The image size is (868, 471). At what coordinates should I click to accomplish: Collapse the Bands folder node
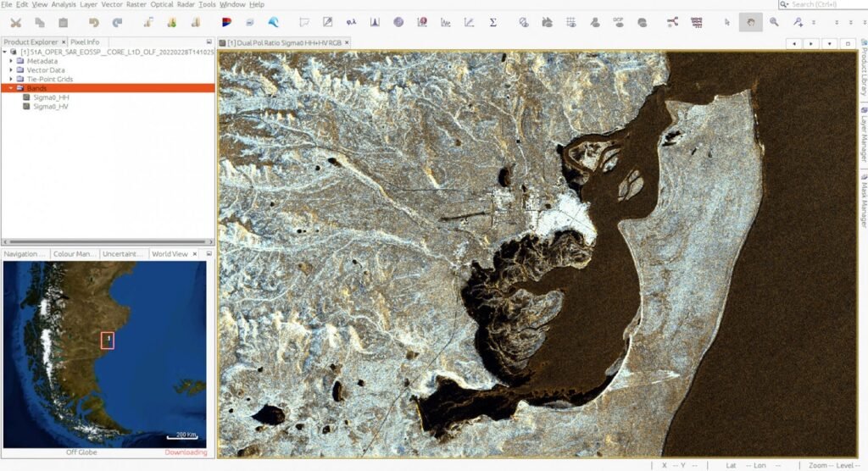(x=11, y=88)
